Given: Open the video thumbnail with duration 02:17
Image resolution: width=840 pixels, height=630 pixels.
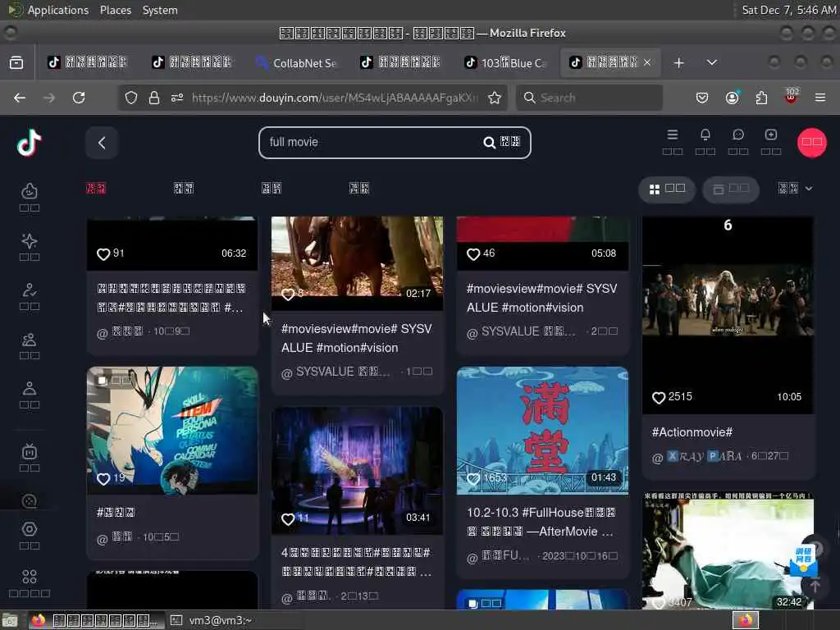Looking at the screenshot, I should point(358,262).
